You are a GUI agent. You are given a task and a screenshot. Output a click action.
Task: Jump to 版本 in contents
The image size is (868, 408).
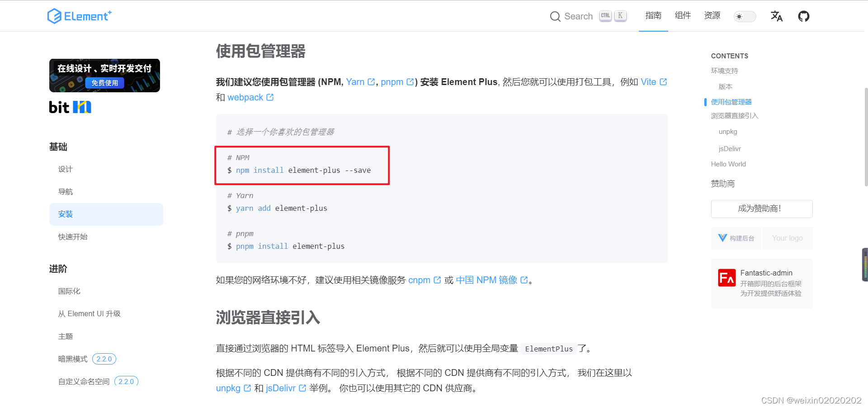[x=725, y=86]
